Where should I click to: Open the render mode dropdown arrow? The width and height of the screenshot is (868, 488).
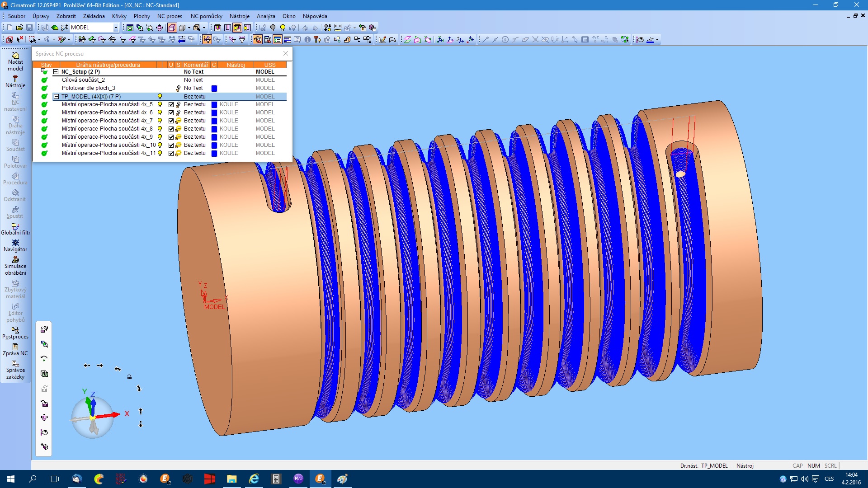[189, 28]
